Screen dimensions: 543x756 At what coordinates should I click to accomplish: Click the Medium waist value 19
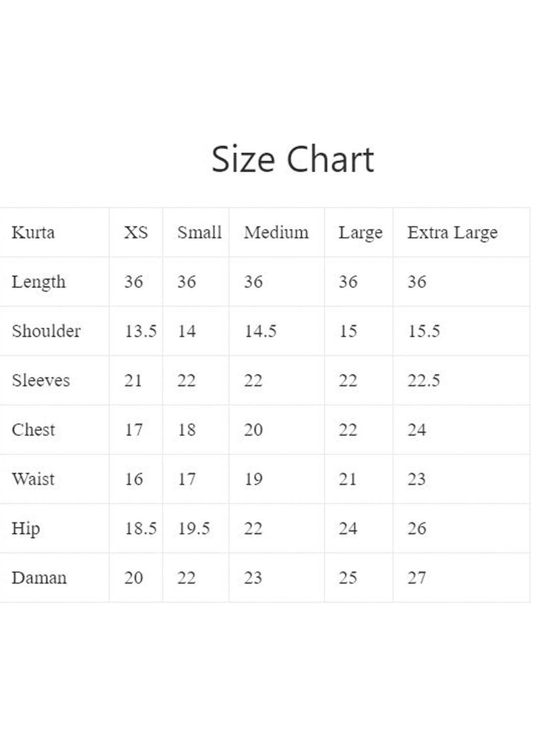[253, 479]
